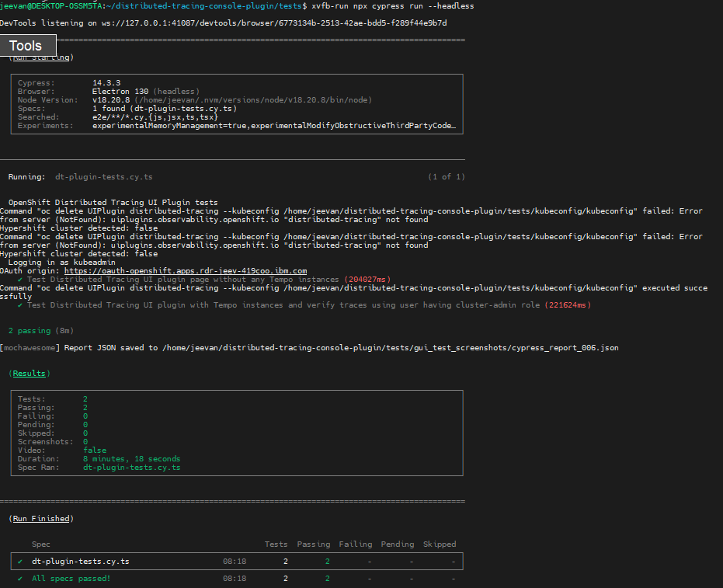The width and height of the screenshot is (723, 588).
Task: Click the Tests count in Results box
Action: tap(85, 399)
